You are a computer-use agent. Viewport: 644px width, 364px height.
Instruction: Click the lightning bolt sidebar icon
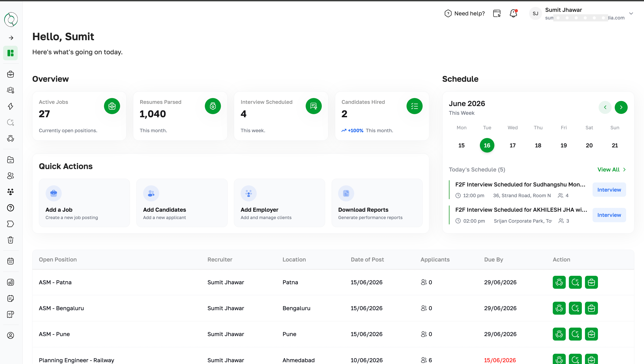tap(11, 106)
